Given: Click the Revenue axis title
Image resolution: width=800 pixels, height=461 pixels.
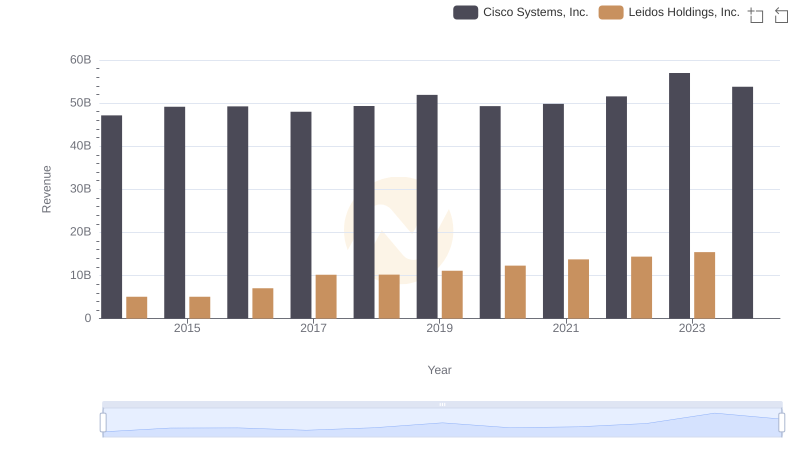Looking at the screenshot, I should point(46,189).
